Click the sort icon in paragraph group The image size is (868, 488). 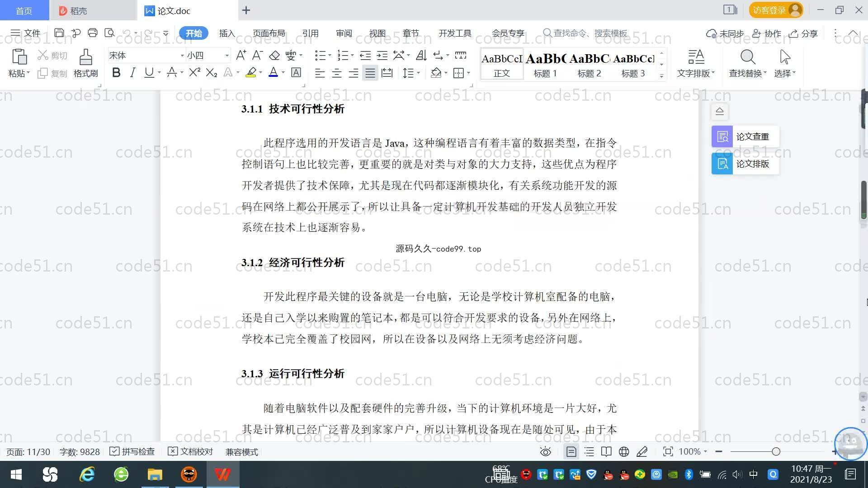click(421, 55)
